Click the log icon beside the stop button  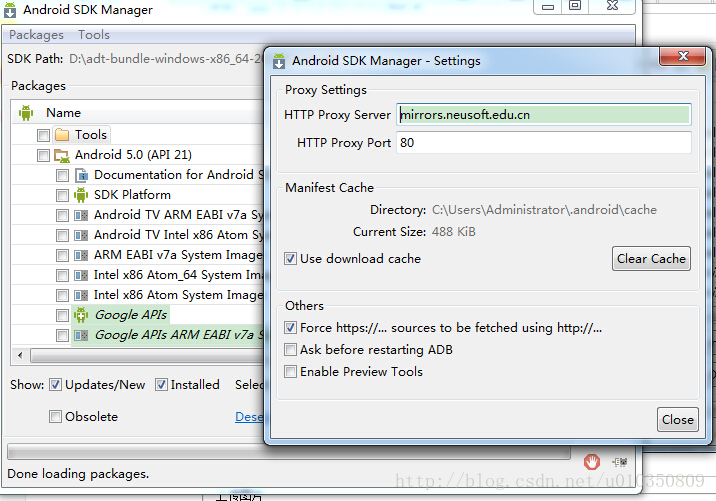point(620,462)
